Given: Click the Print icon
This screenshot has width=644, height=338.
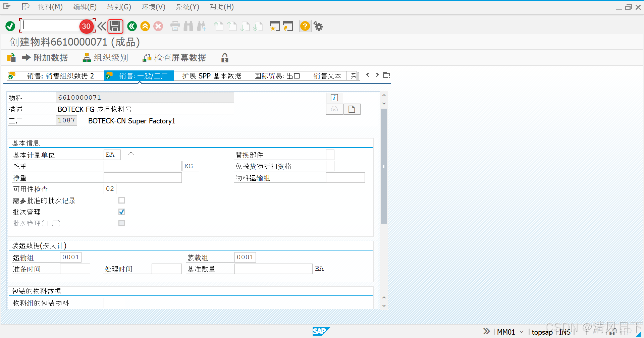Looking at the screenshot, I should 175,26.
